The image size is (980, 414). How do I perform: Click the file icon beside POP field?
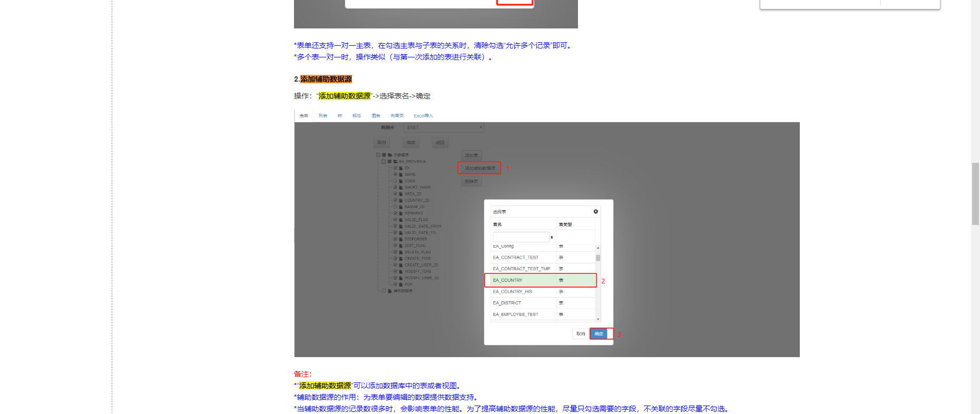tap(401, 284)
